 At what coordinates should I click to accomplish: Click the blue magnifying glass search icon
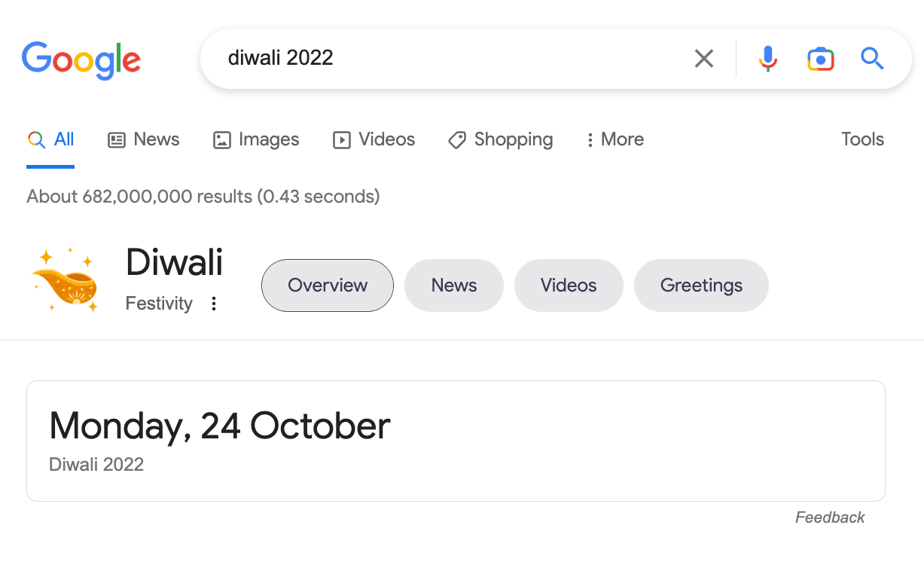point(872,59)
